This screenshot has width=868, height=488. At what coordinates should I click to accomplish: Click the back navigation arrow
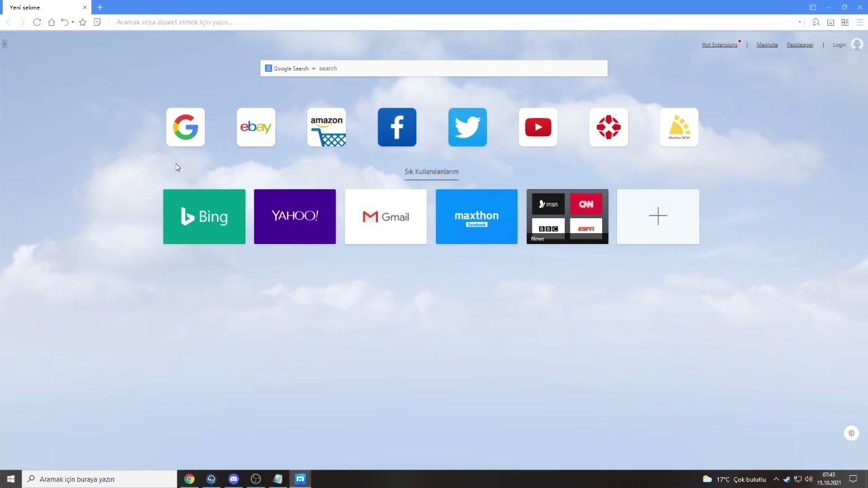click(8, 22)
